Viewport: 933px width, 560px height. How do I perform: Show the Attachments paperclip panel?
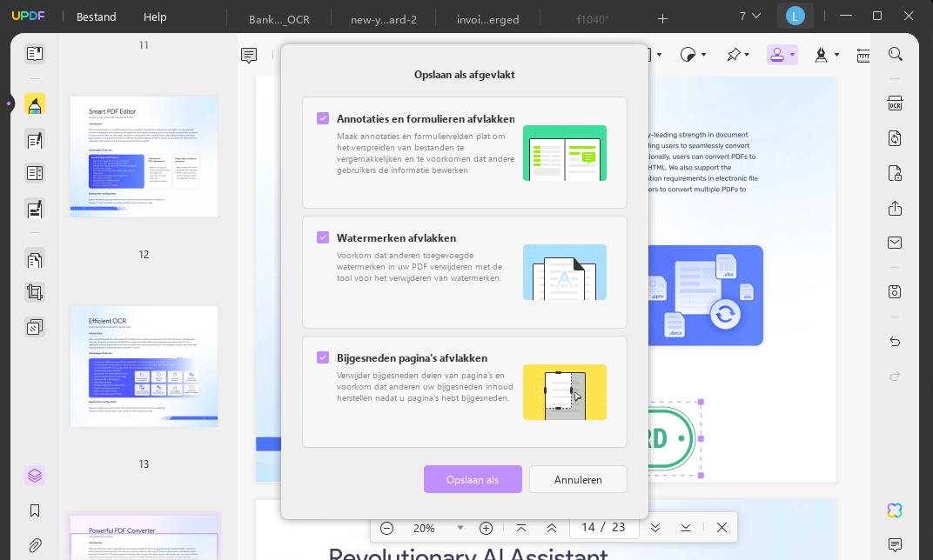coord(35,544)
